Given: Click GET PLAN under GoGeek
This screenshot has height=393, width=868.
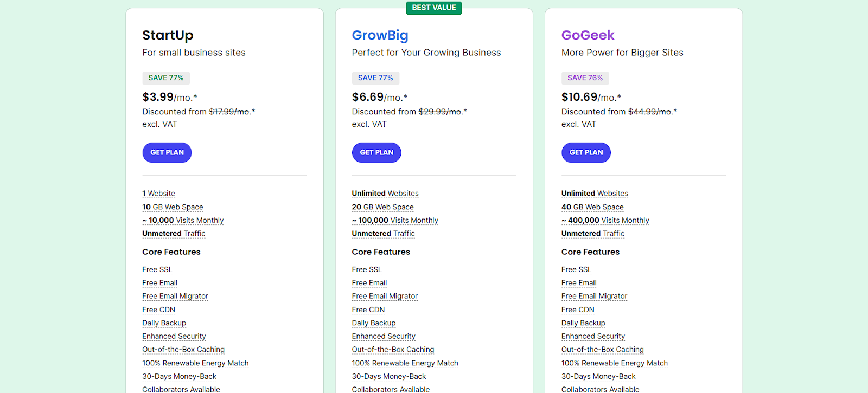Looking at the screenshot, I should pyautogui.click(x=586, y=152).
